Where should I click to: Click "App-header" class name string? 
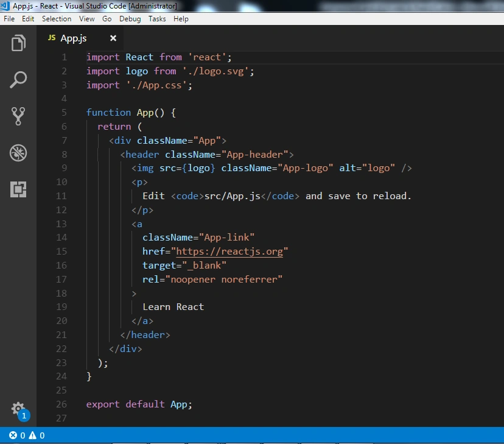coord(254,155)
